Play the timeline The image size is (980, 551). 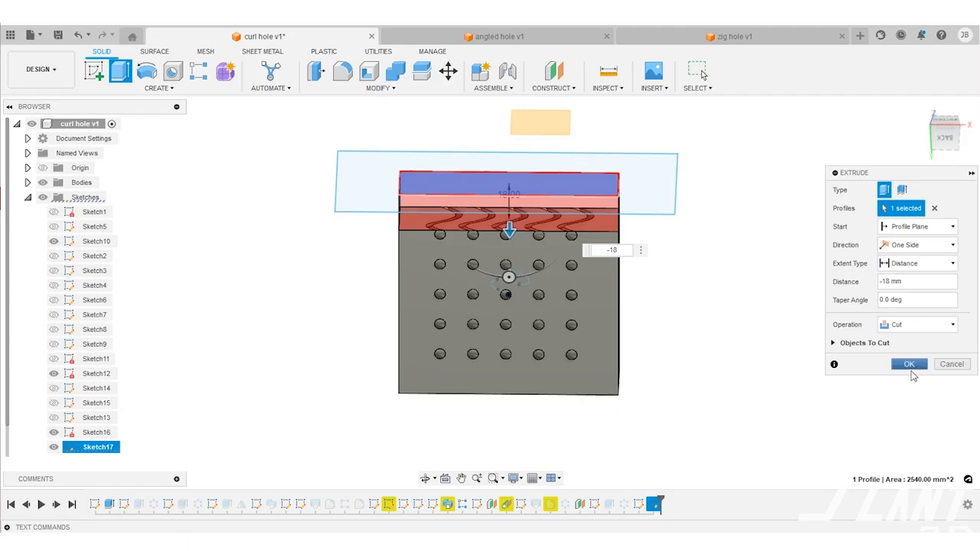coord(41,504)
